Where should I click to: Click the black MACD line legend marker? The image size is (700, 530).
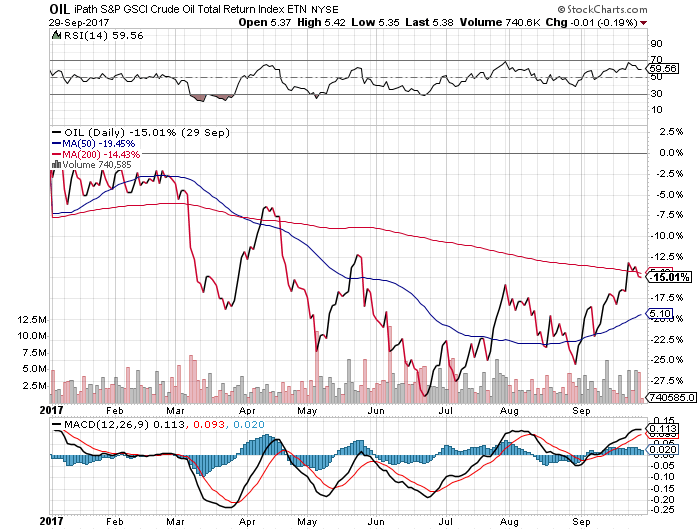57,424
